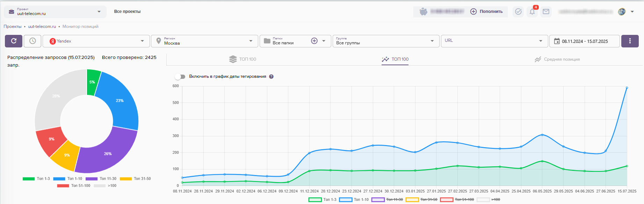
Task: Toggle Топ 1-3 series in chart legend
Action: (x=322, y=200)
